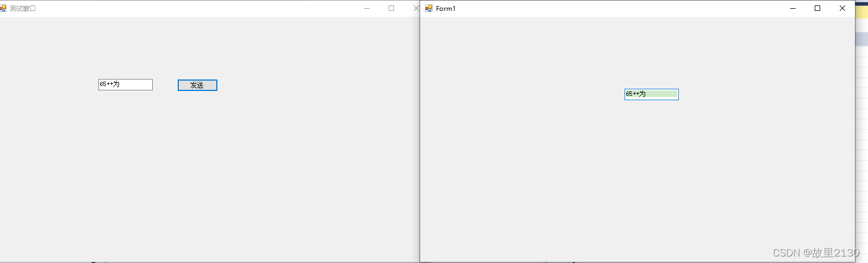Focus the highlighted text box in Form1

[652, 94]
